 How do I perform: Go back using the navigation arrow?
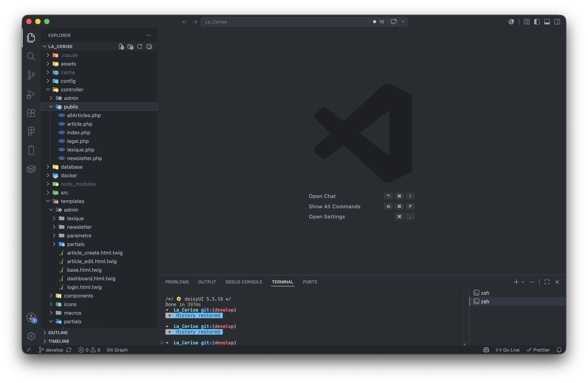tap(185, 22)
